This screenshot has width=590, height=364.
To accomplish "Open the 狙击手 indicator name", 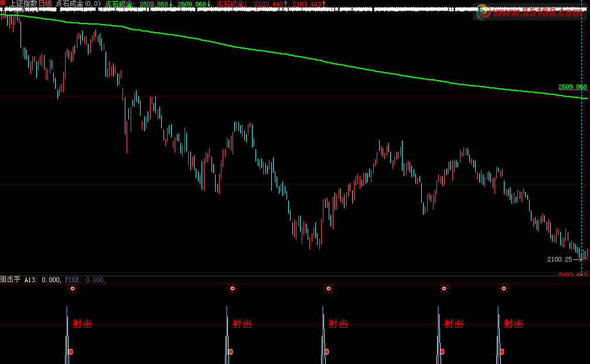I will click(10, 279).
